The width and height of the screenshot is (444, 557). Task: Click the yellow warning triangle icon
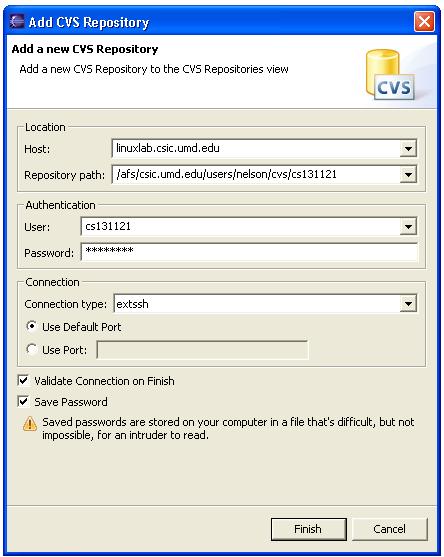[30, 423]
